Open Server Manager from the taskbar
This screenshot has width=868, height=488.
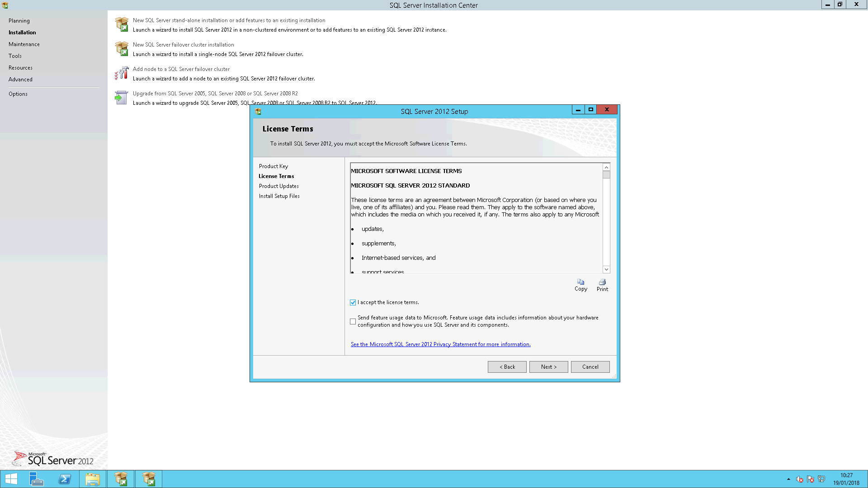(37, 479)
